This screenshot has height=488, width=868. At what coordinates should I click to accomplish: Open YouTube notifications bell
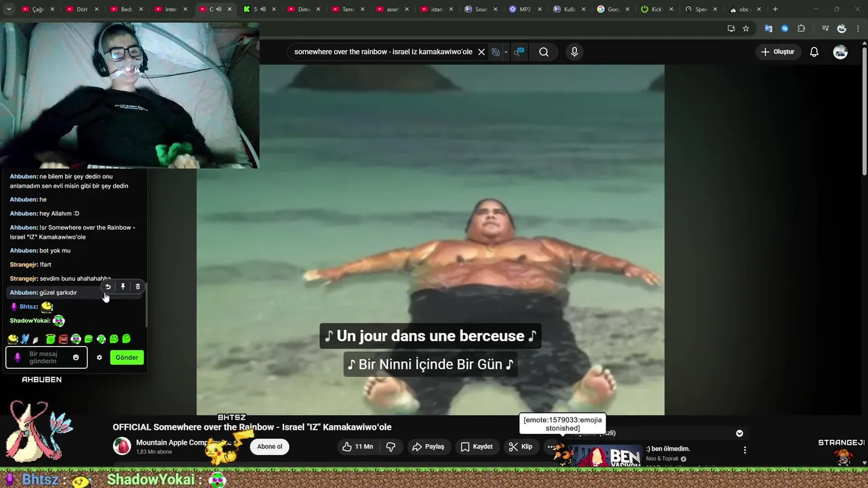click(814, 52)
